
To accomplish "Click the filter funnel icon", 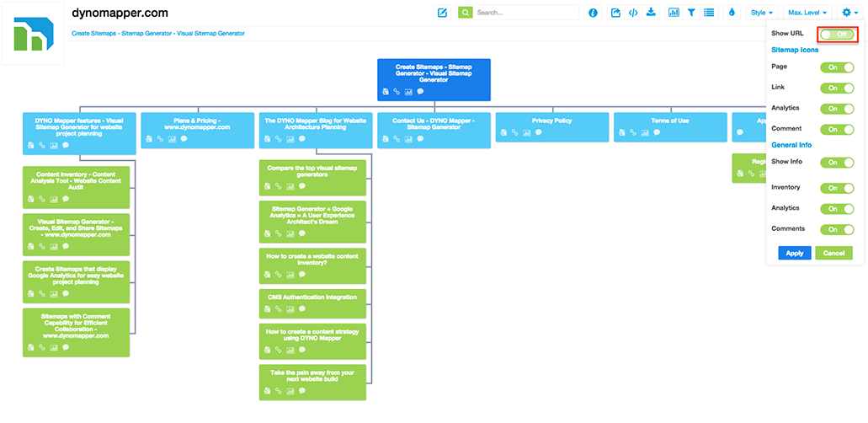I will tap(691, 12).
